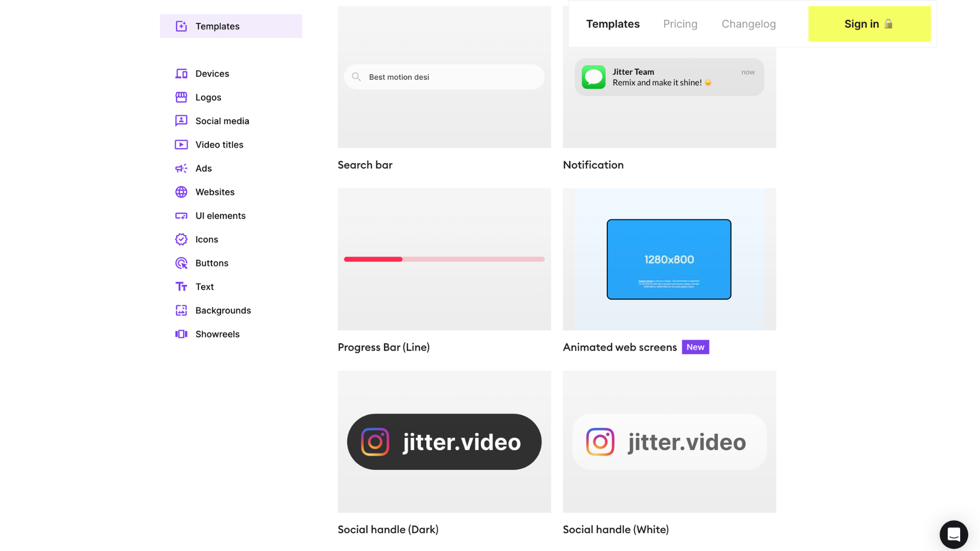Open Animated web screens title link
This screenshot has width=980, height=551.
(620, 347)
